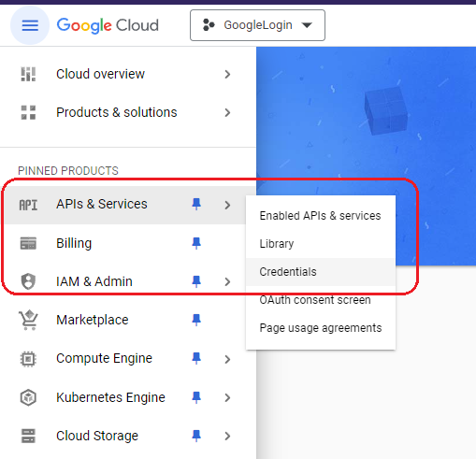Expand the Compute Engine submenu chevron
This screenshot has width=476, height=459.
[227, 359]
